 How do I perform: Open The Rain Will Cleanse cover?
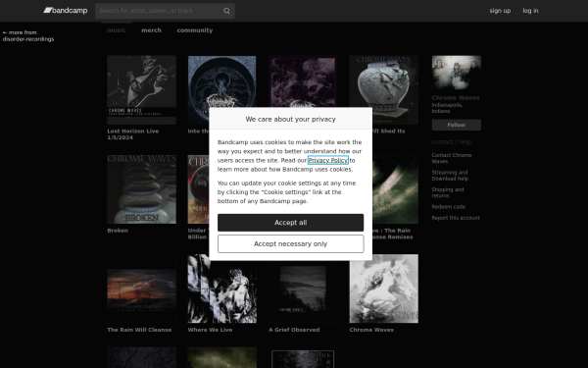[x=142, y=289]
